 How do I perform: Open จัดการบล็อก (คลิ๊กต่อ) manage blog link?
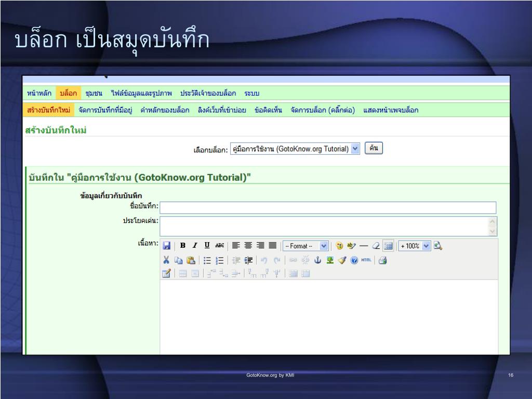(x=323, y=110)
